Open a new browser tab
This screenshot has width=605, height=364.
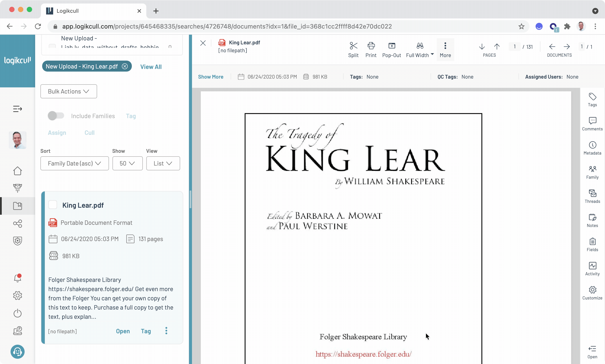point(156,11)
